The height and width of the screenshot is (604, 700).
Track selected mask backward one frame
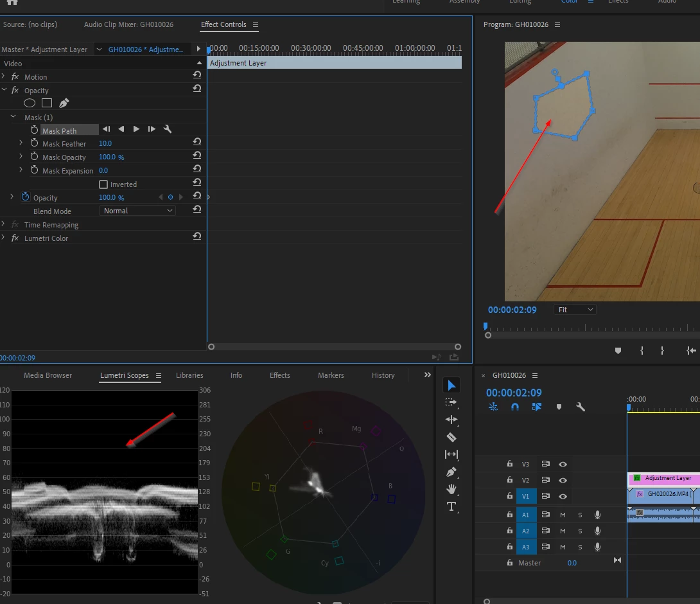106,129
